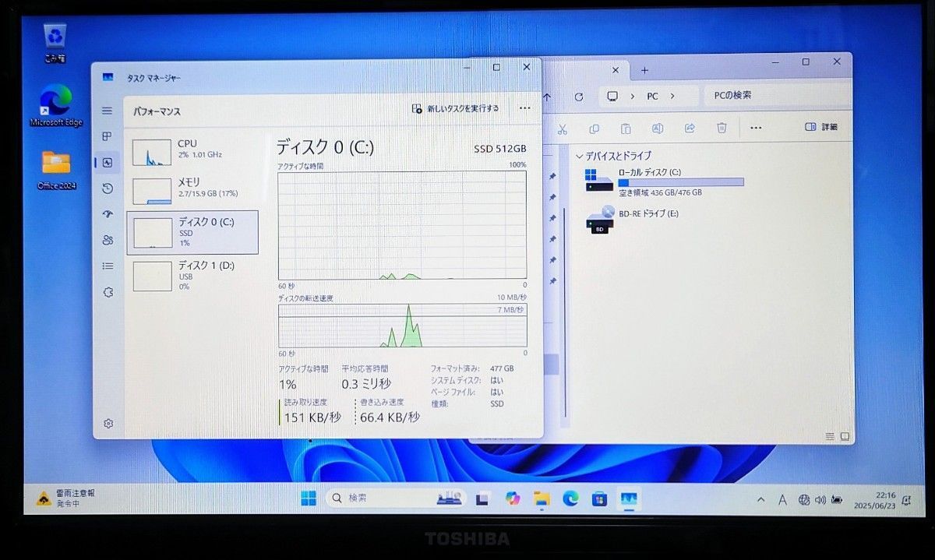Image resolution: width=935 pixels, height=560 pixels.
Task: Select the Performance sidebar icon in Task Manager
Action: (x=107, y=162)
